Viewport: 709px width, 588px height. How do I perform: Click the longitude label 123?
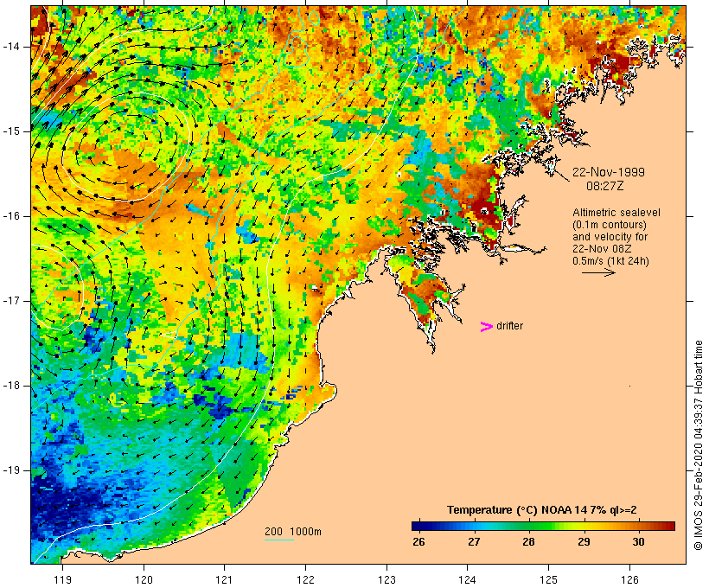tap(386, 579)
